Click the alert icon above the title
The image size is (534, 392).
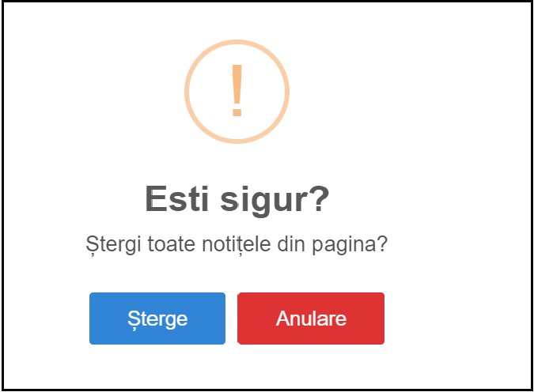(237, 92)
